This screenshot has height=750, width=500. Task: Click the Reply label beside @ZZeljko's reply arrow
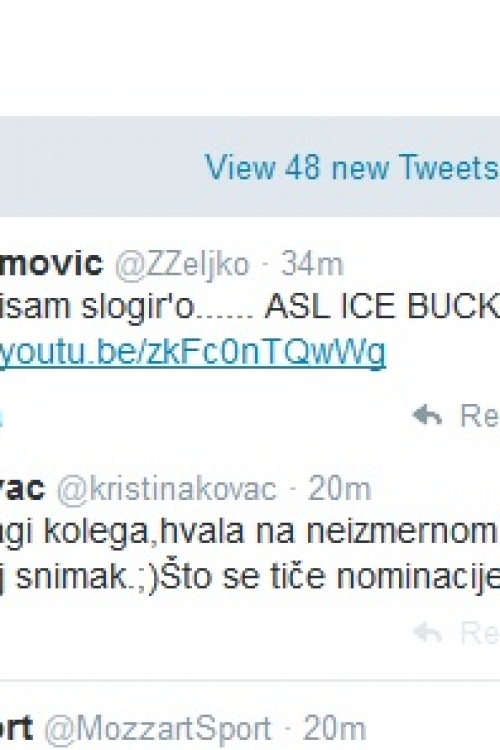click(x=480, y=415)
